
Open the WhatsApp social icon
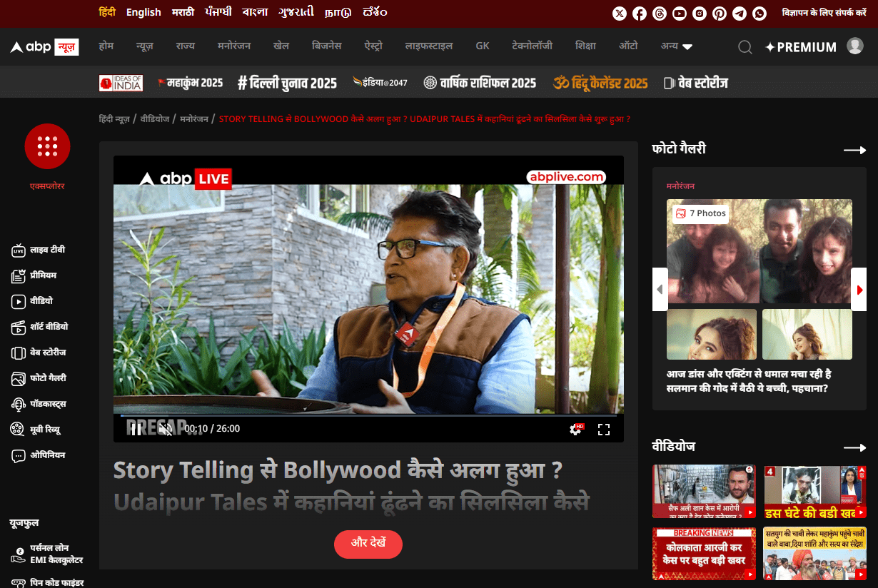tap(760, 14)
